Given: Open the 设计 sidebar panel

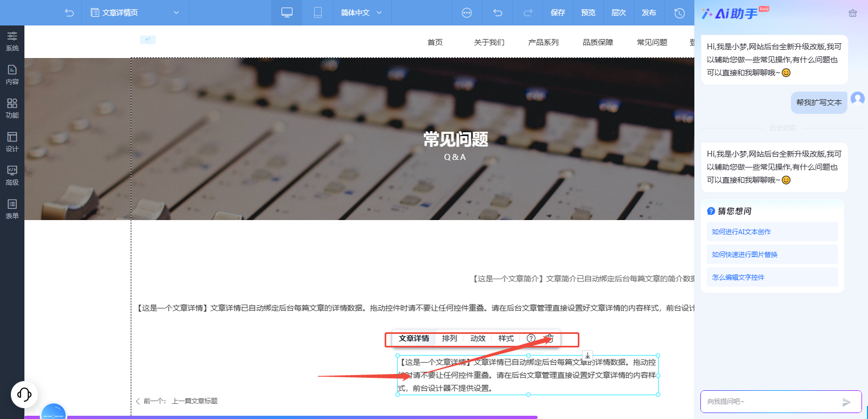Looking at the screenshot, I should 12,142.
